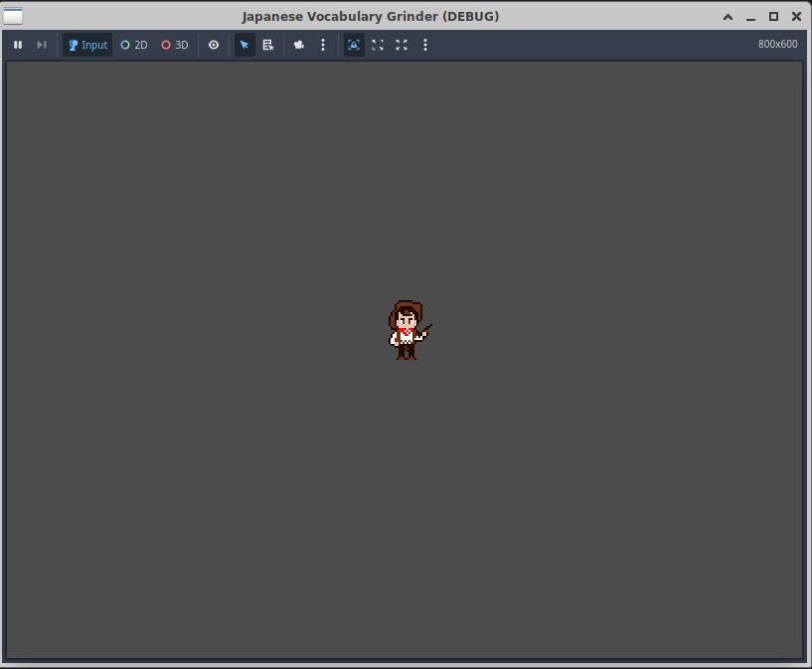
Task: Open camera override options menu
Action: [x=323, y=45]
